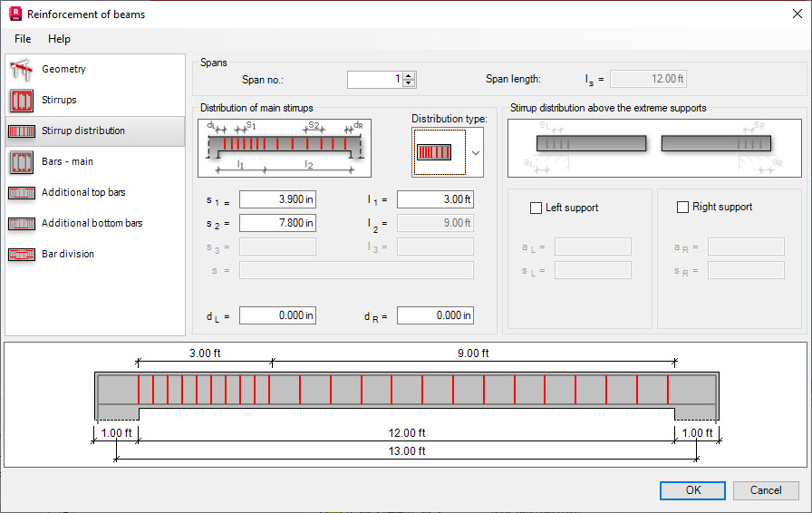This screenshot has width=812, height=513.
Task: Open the File menu
Action: 23,39
